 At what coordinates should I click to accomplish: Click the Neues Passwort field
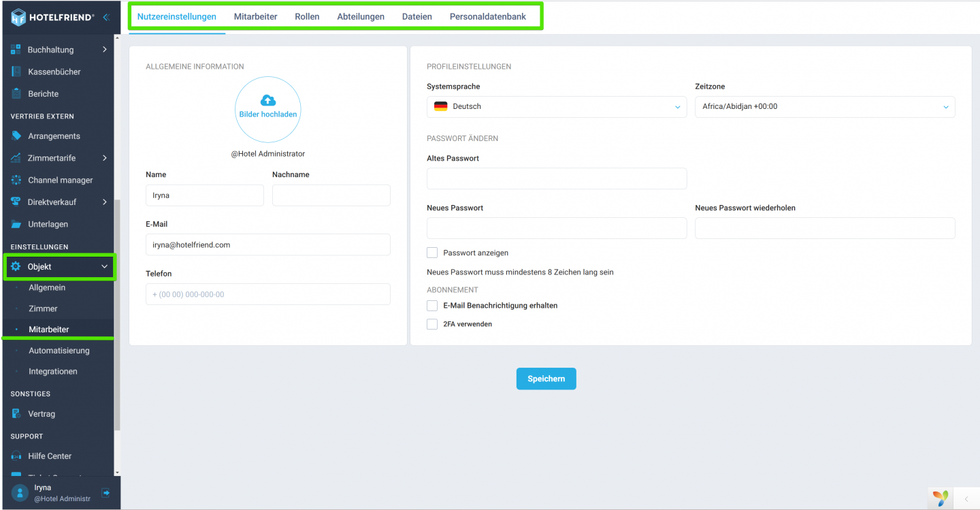557,228
